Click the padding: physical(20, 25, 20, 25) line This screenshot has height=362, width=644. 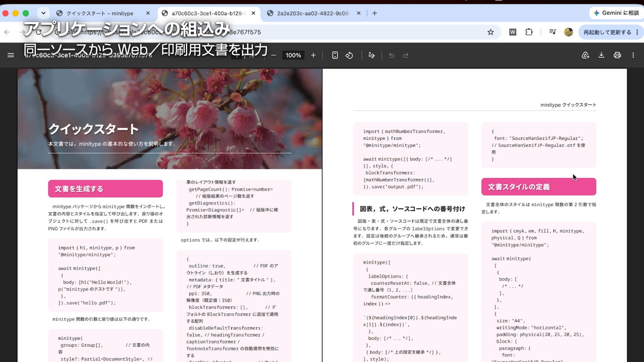540,334
